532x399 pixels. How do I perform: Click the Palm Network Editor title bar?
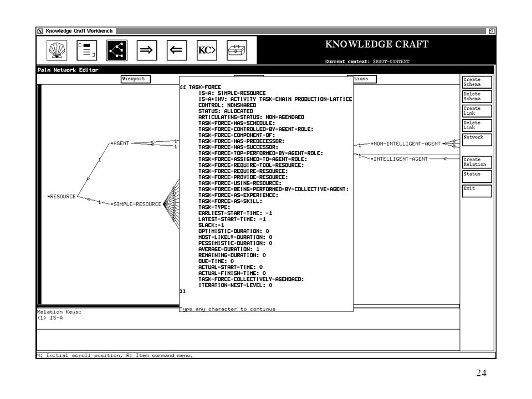click(x=265, y=70)
